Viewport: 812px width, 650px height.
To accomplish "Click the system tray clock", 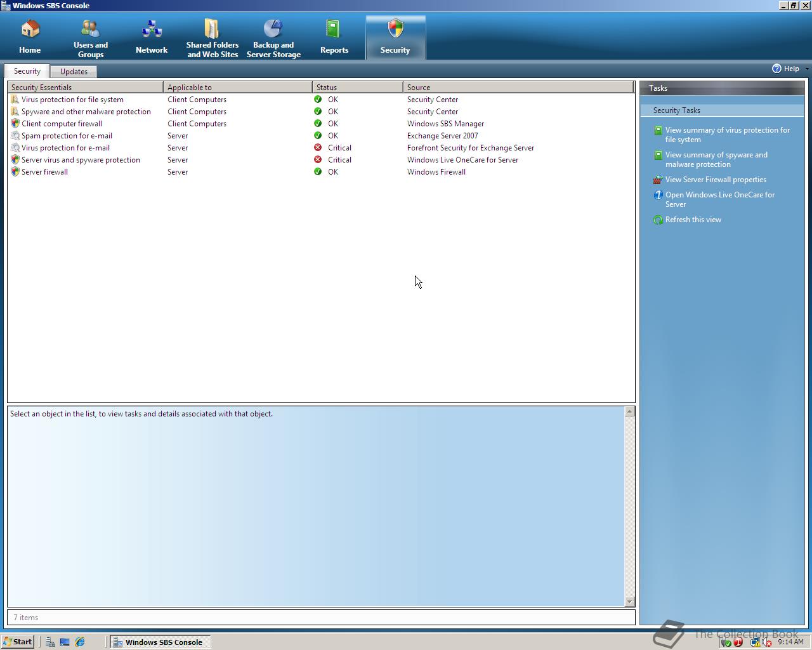I will click(790, 642).
